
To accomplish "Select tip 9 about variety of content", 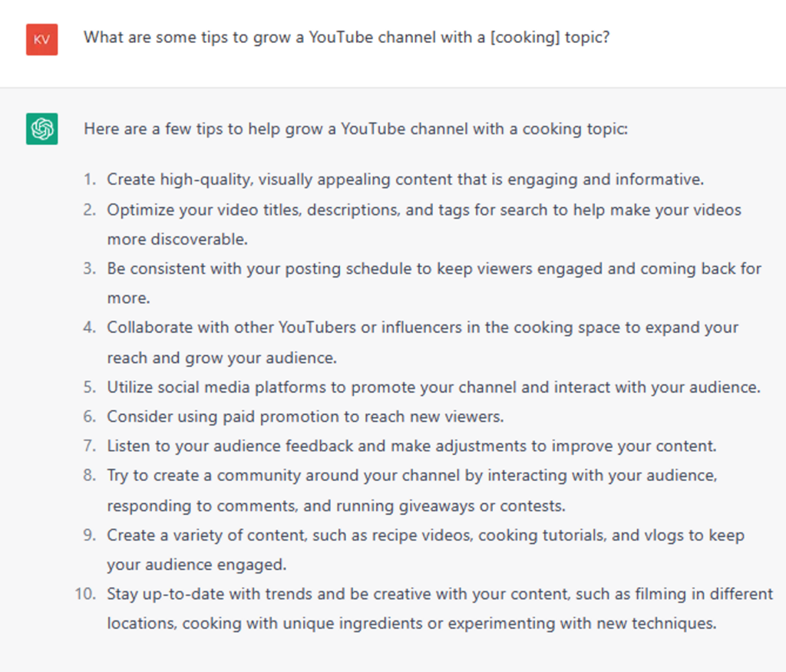I will [x=425, y=550].
